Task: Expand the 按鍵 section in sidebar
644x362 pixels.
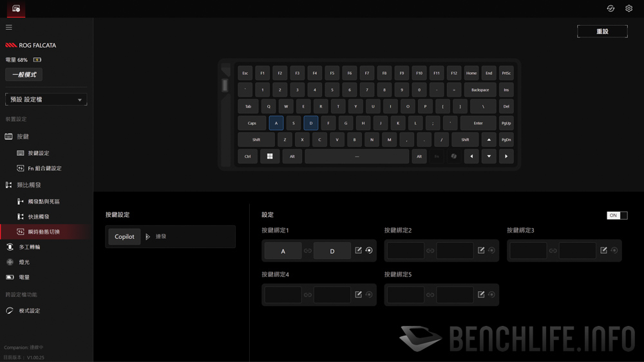Action: (23, 137)
